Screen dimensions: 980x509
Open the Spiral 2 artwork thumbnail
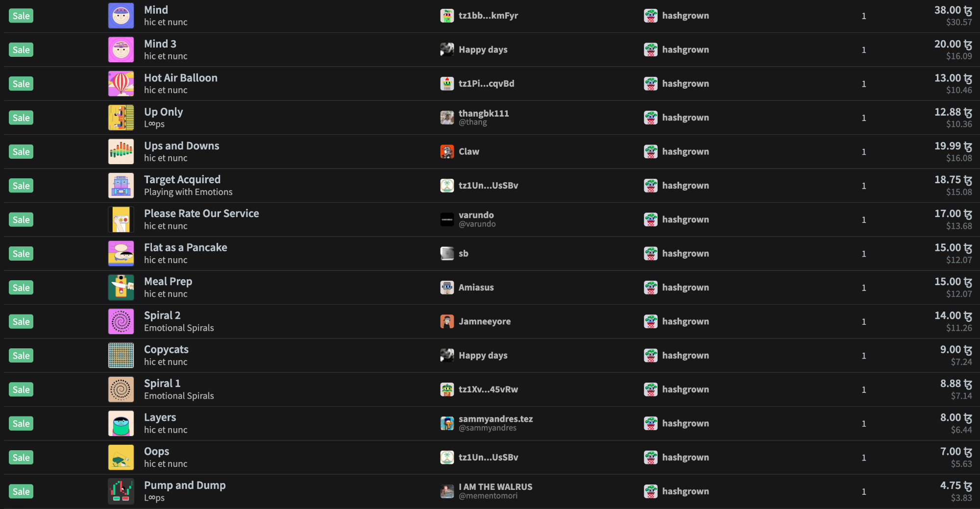[x=121, y=321]
